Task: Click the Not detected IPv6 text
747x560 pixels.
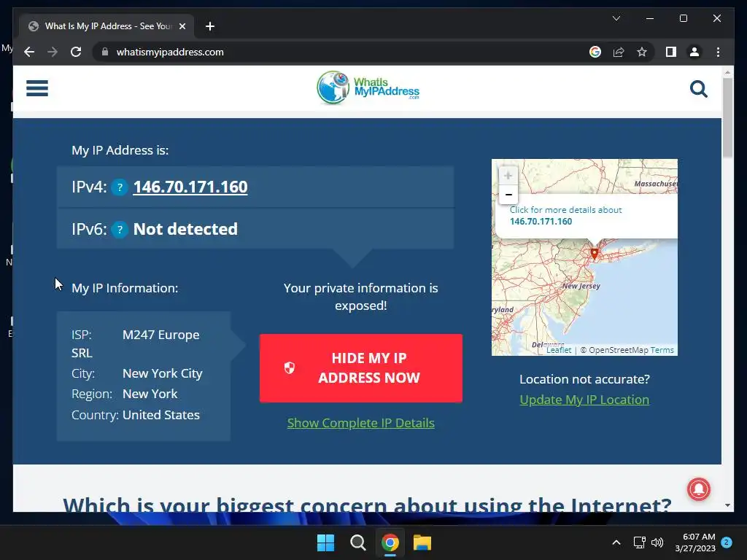Action: (x=185, y=229)
